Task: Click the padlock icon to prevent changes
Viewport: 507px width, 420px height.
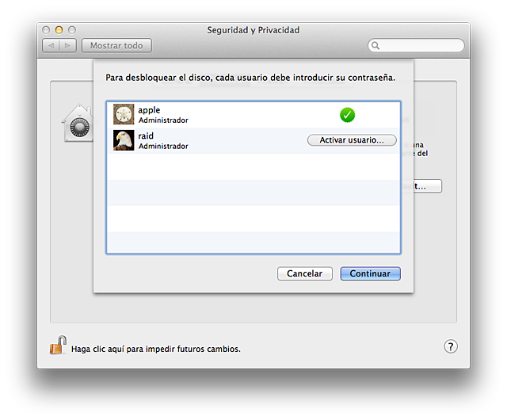Action: (58, 346)
